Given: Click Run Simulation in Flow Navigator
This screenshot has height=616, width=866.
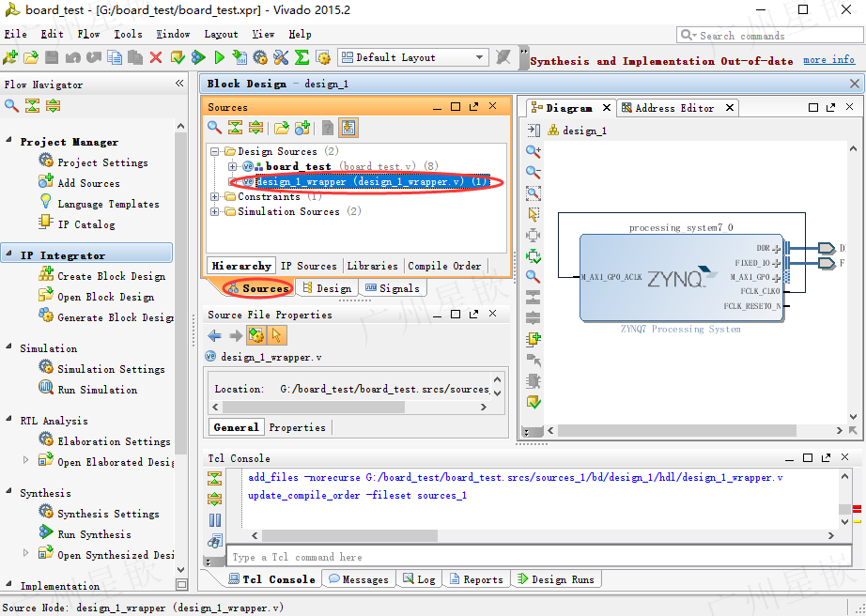Looking at the screenshot, I should click(x=87, y=390).
